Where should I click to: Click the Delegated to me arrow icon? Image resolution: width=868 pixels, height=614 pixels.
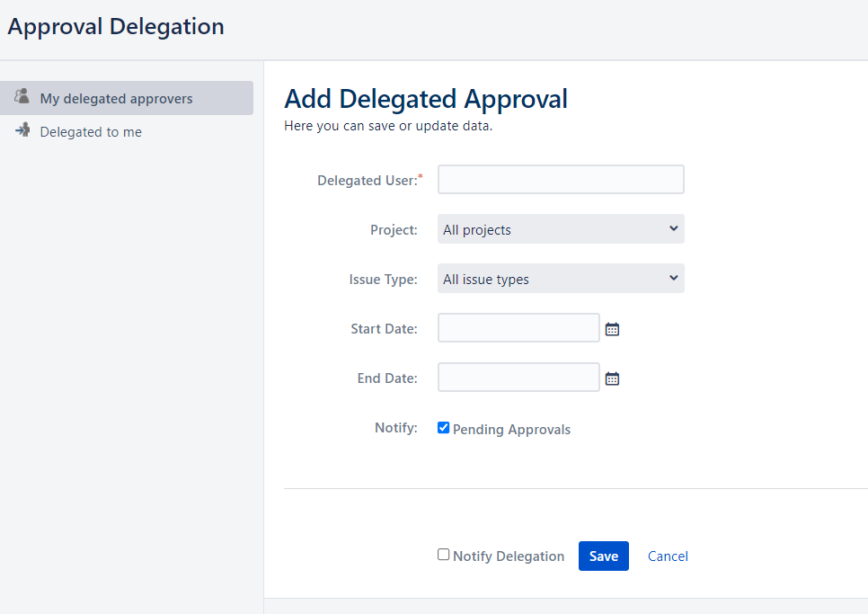click(x=22, y=130)
